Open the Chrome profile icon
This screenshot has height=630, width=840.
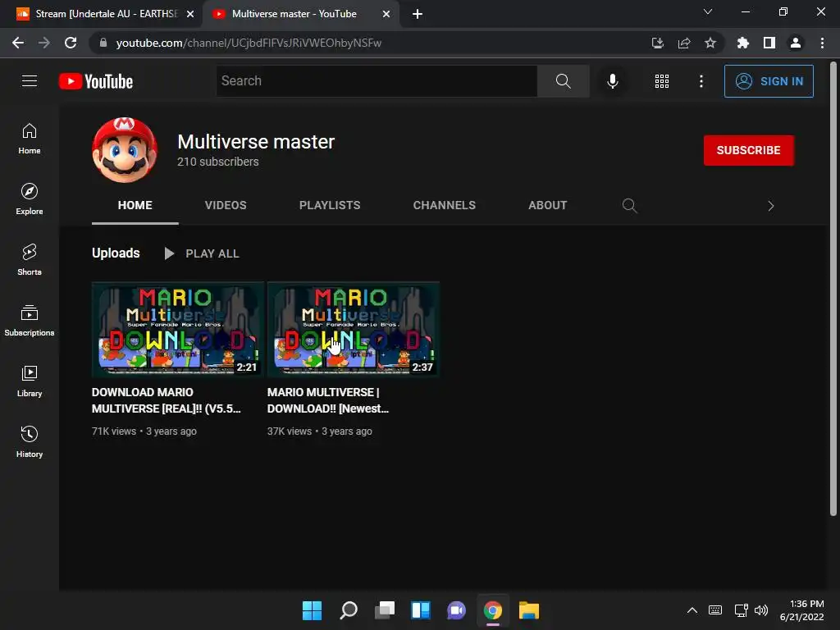click(796, 43)
